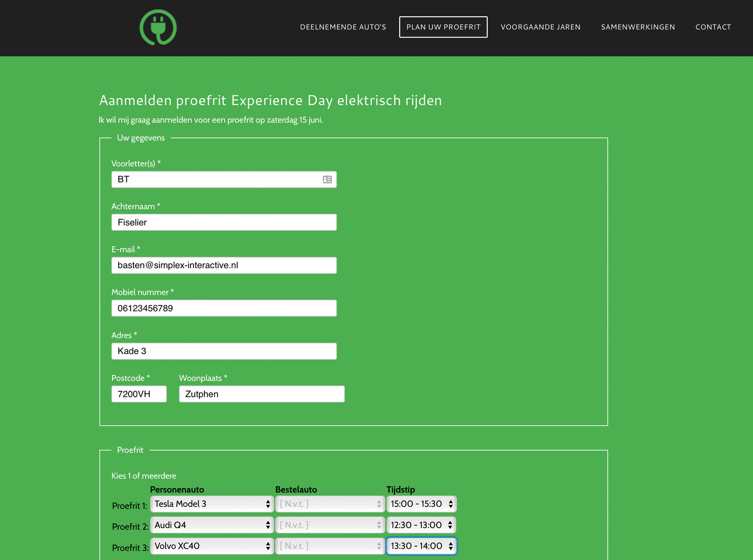
Task: Click the Woonplaats field showing Zutphen
Action: click(x=261, y=394)
